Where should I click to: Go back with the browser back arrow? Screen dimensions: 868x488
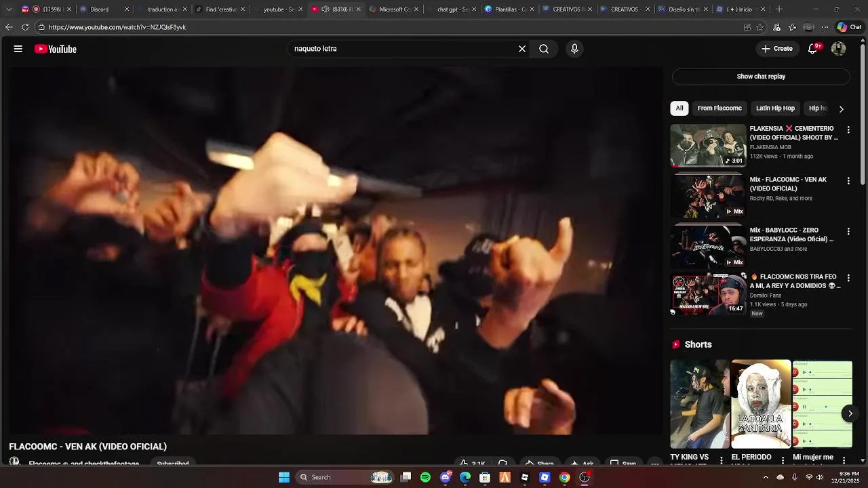click(9, 27)
